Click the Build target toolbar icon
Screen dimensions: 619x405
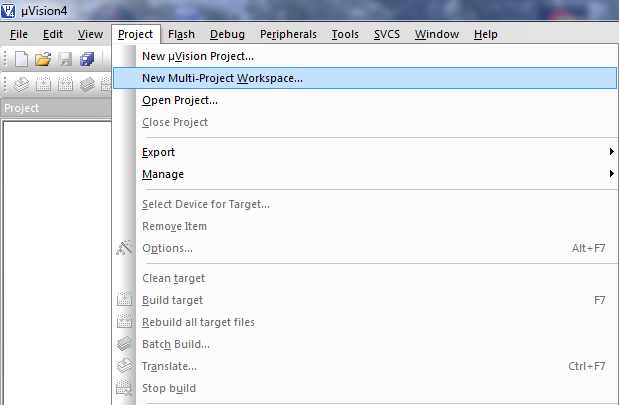tap(43, 84)
